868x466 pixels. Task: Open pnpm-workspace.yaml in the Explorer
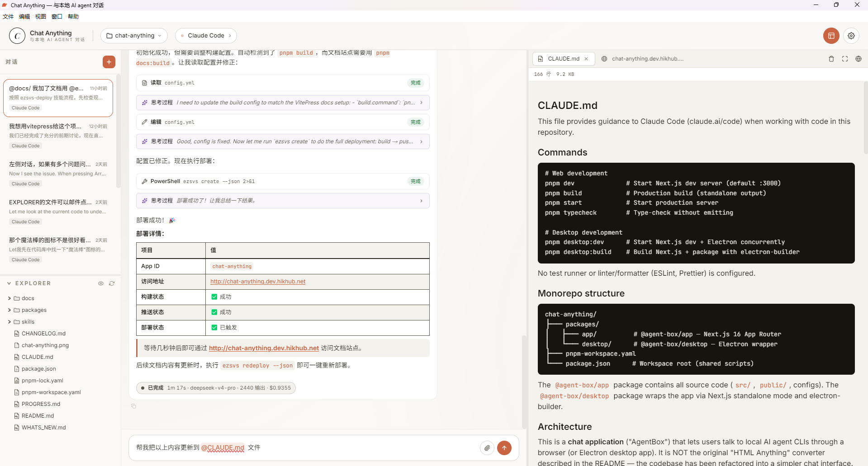[51, 392]
